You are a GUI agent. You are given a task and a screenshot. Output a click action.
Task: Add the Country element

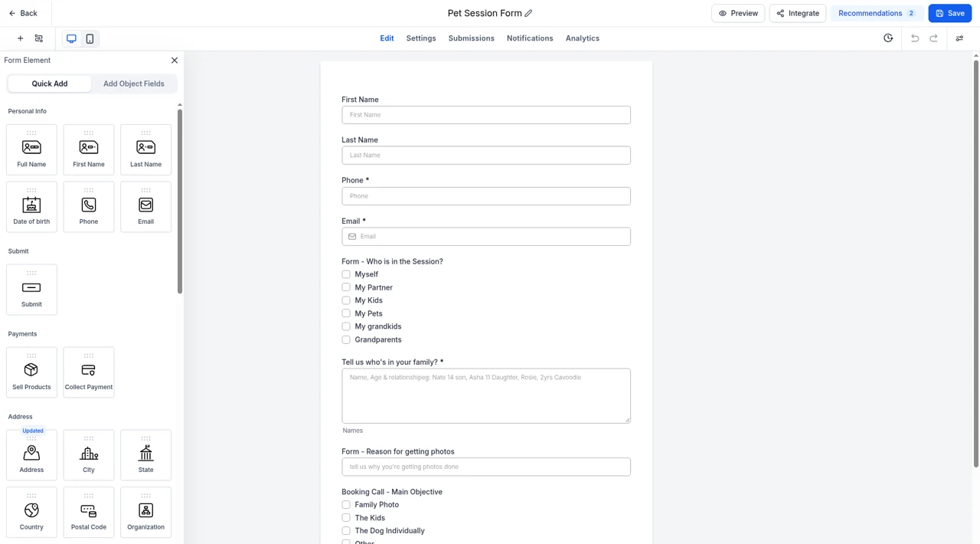coord(31,512)
